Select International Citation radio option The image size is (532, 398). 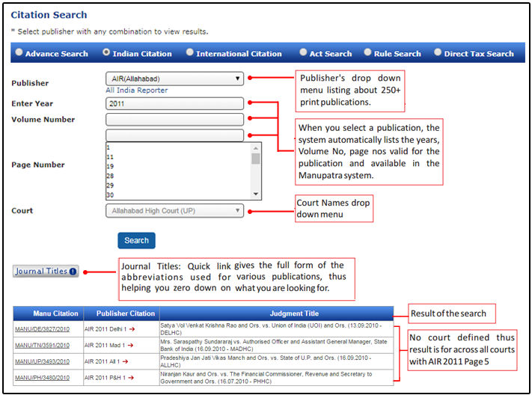click(190, 53)
